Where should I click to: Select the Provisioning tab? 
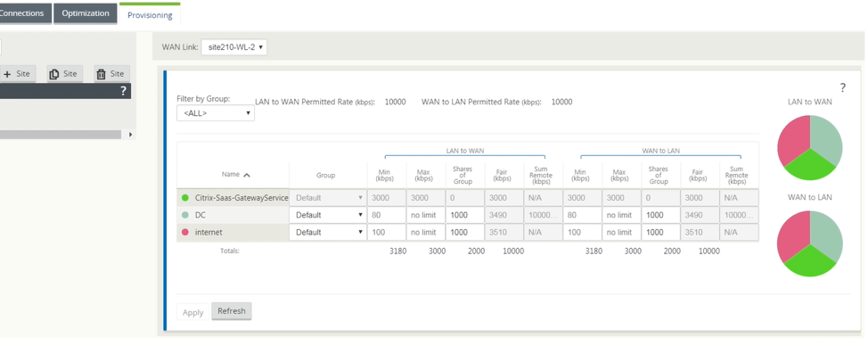pyautogui.click(x=150, y=14)
